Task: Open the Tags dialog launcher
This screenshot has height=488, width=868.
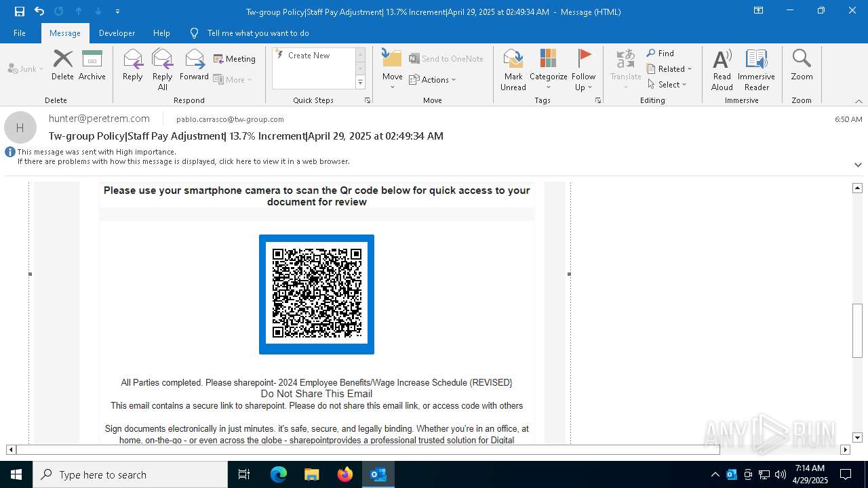Action: point(598,100)
